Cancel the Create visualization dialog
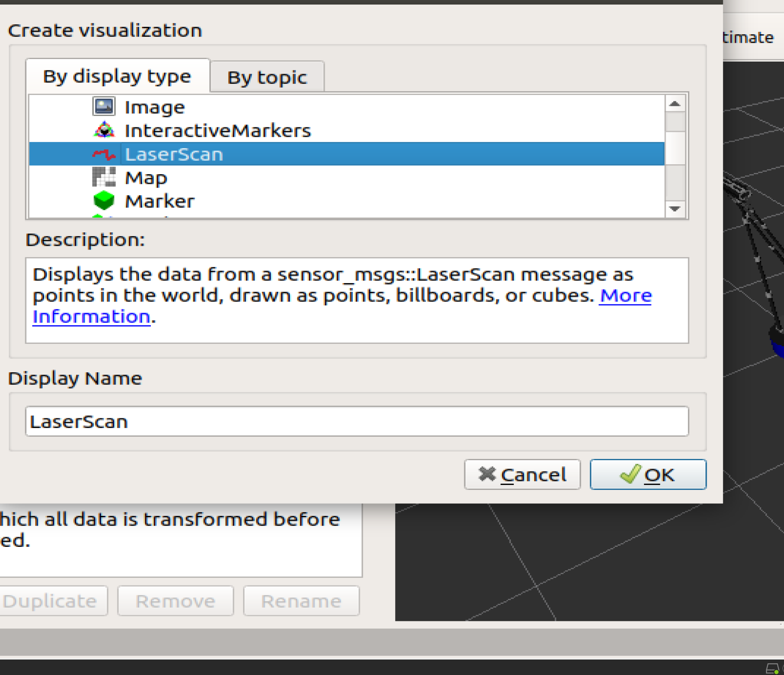 pos(522,474)
